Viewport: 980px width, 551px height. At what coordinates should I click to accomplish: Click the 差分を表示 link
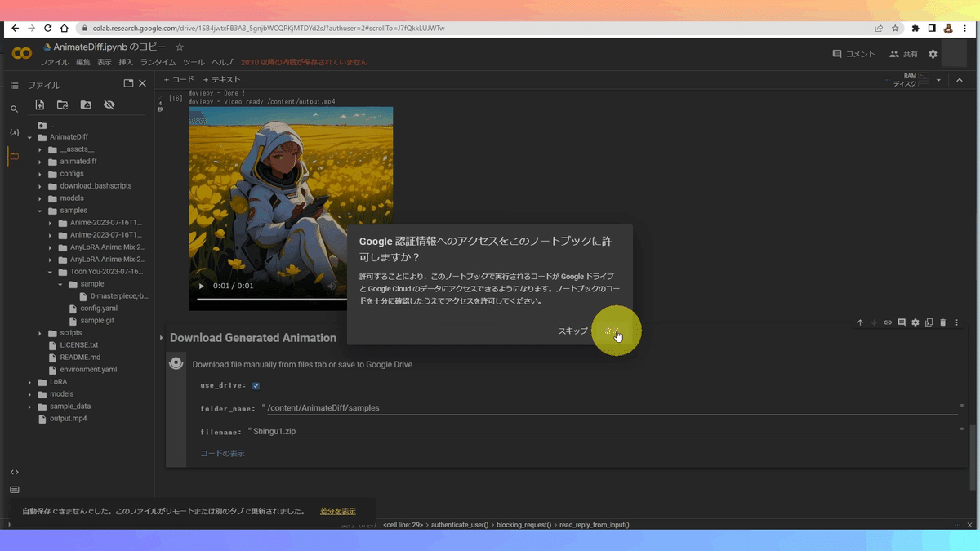[338, 512]
